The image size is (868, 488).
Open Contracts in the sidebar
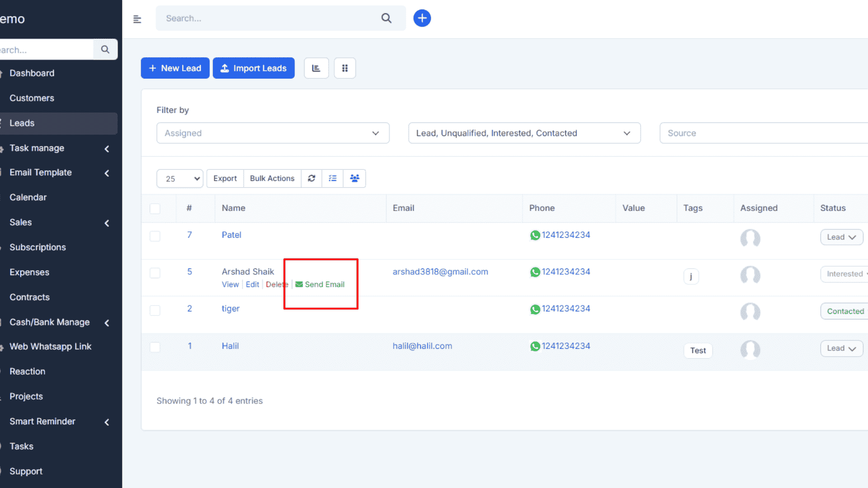(x=29, y=297)
